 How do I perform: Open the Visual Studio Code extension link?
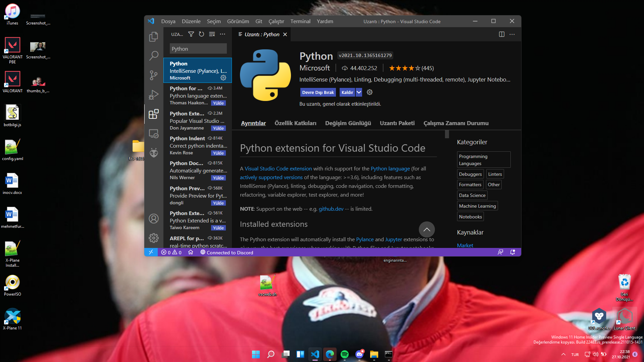278,168
